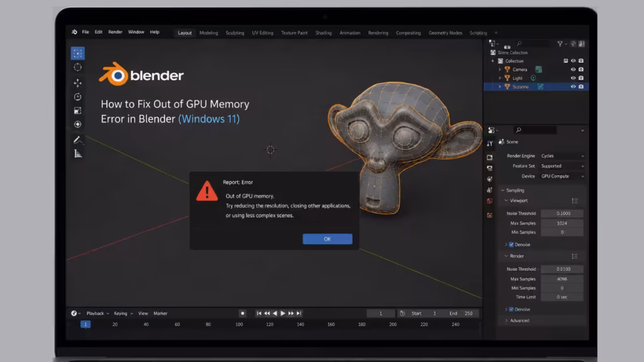Disable Suzanne in renders
The width and height of the screenshot is (644, 362).
(x=580, y=87)
